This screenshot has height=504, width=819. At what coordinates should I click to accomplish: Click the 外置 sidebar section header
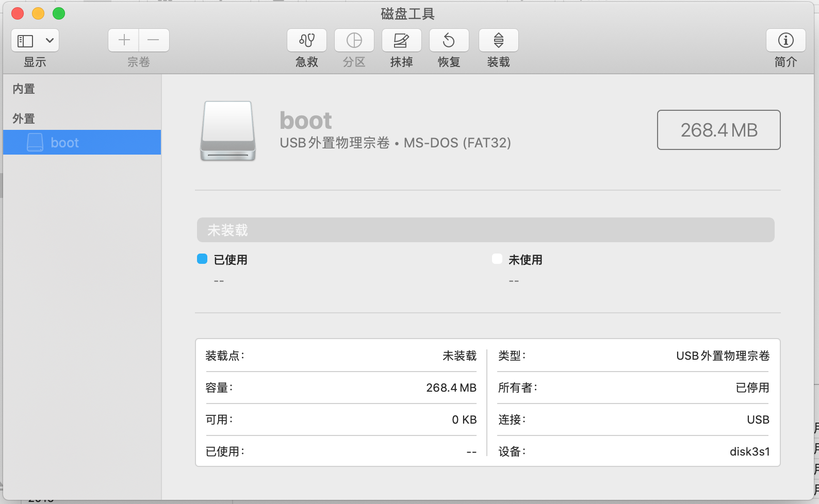tap(24, 119)
